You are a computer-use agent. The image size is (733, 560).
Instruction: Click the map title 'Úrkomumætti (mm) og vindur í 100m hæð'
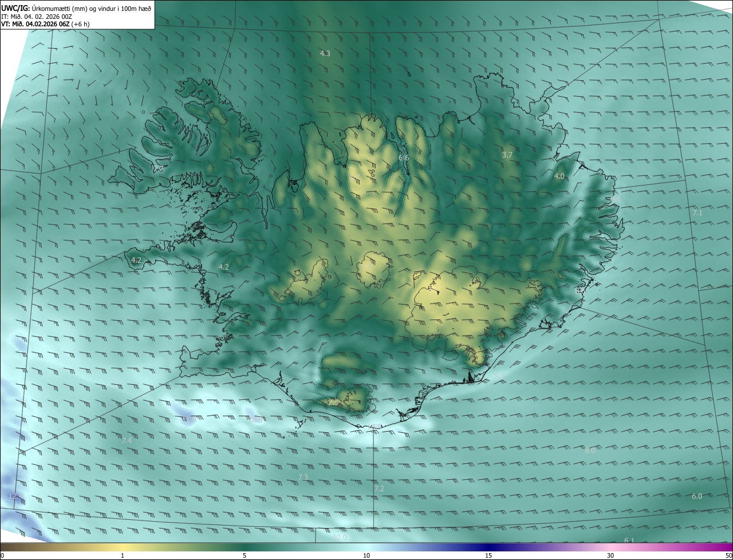tap(92, 9)
